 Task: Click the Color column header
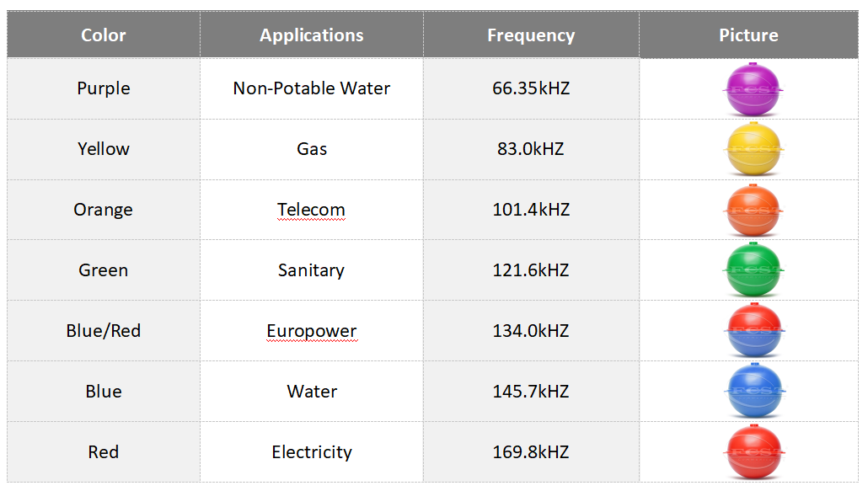pyautogui.click(x=103, y=35)
